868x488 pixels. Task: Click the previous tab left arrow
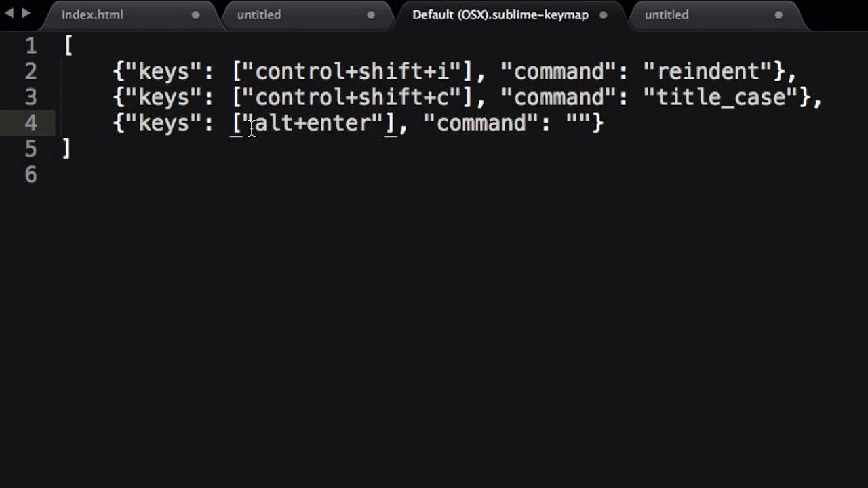pos(9,13)
